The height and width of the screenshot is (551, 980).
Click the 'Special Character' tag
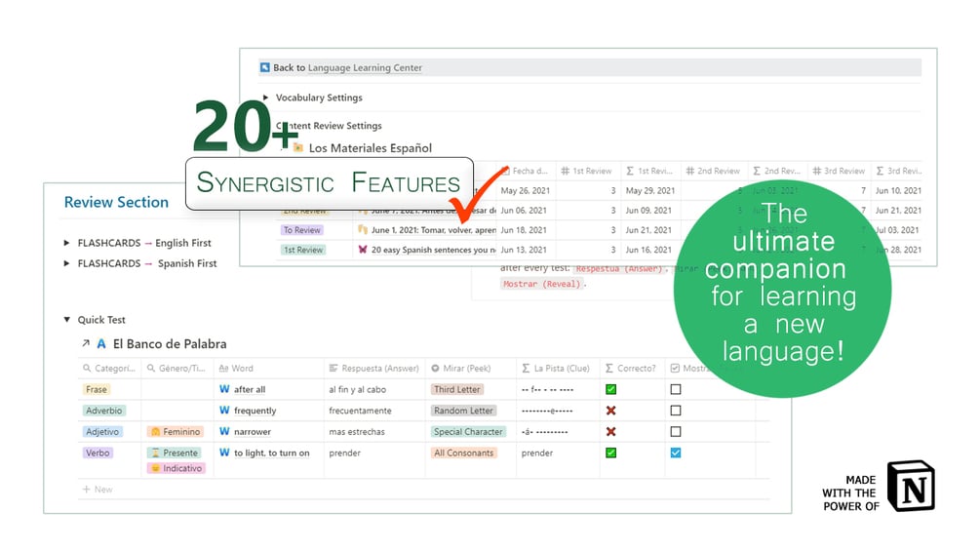[x=468, y=432]
